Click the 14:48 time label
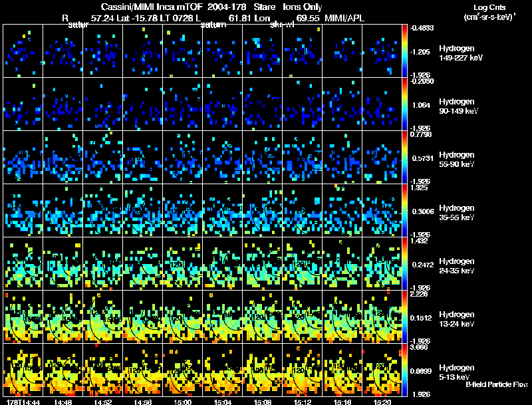The height and width of the screenshot is (405, 532). [x=63, y=401]
